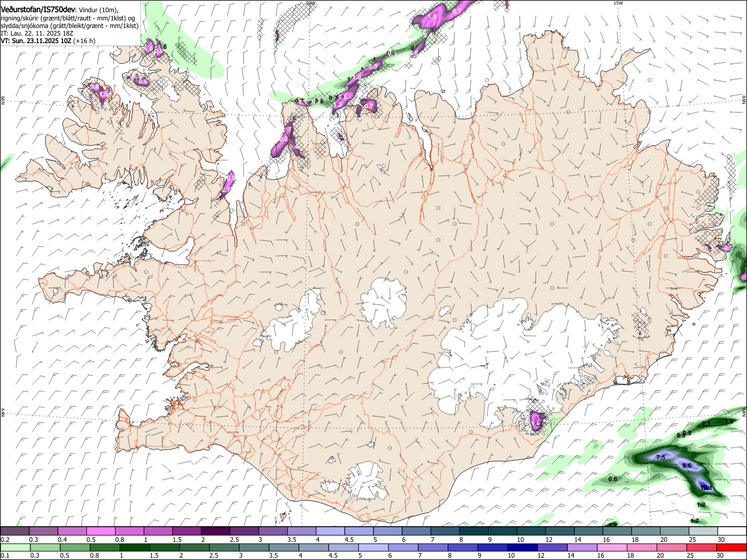This screenshot has width=747, height=560.
Task: Click the rain legend swatch between 5 and 6
Action: [373, 547]
